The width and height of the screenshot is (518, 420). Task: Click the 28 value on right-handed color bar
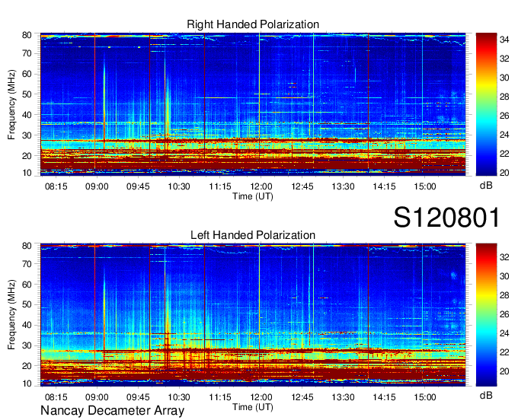tap(504, 97)
